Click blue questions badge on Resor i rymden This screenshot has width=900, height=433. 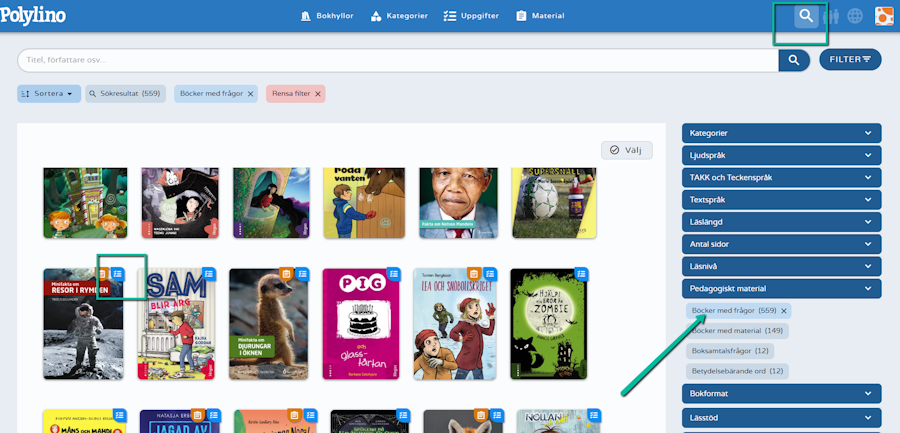click(118, 275)
